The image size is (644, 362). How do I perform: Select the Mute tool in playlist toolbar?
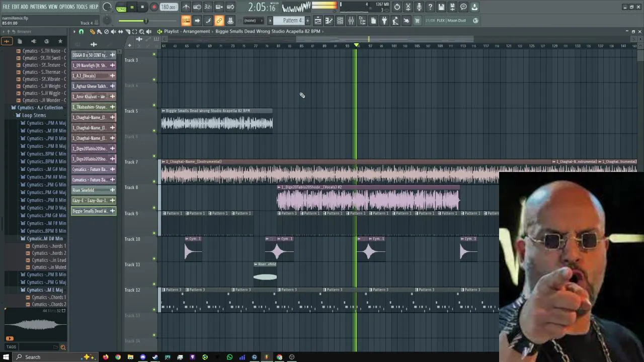tap(113, 32)
